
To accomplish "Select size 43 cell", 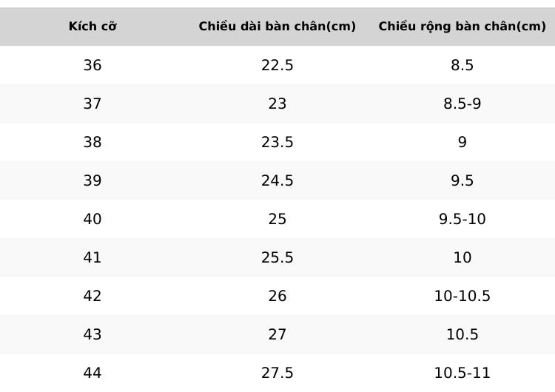I will (x=92, y=334).
